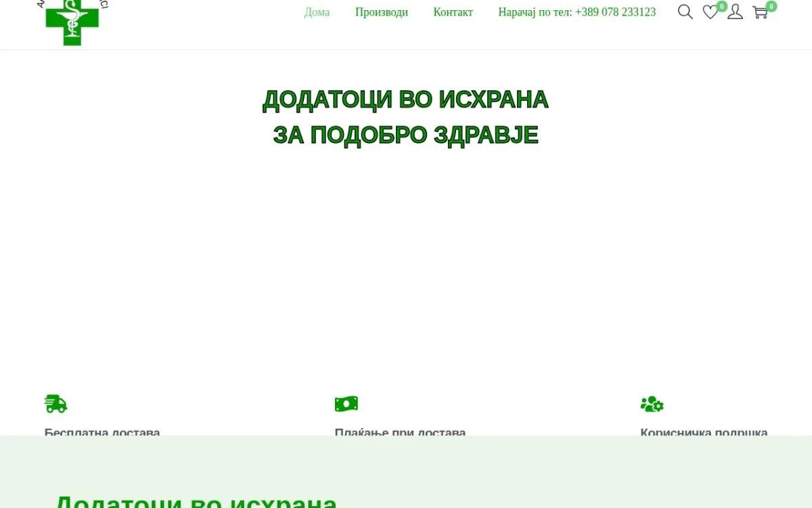
Task: Click the heading ЗА ПОДОБРО ЗДРАВЈЕ
Action: coord(405,135)
